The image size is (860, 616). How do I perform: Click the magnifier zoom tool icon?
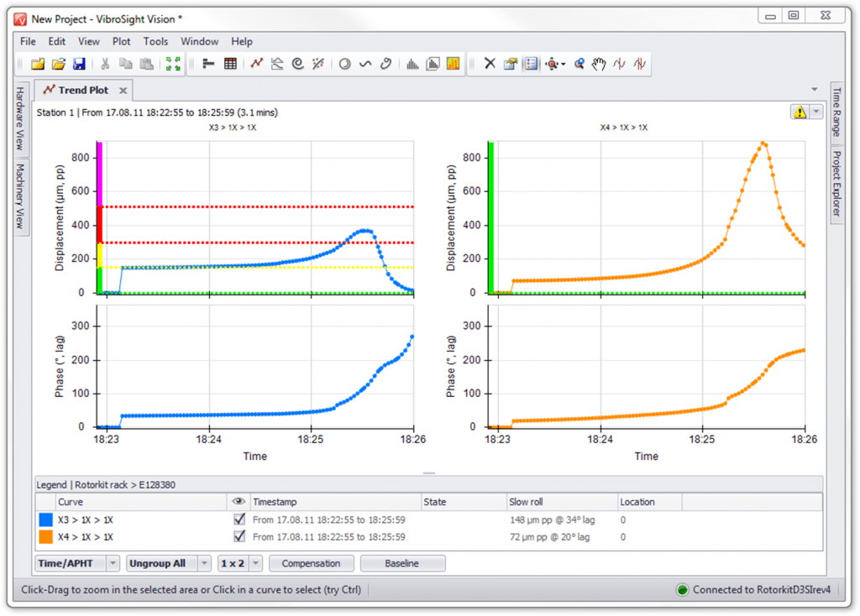579,64
